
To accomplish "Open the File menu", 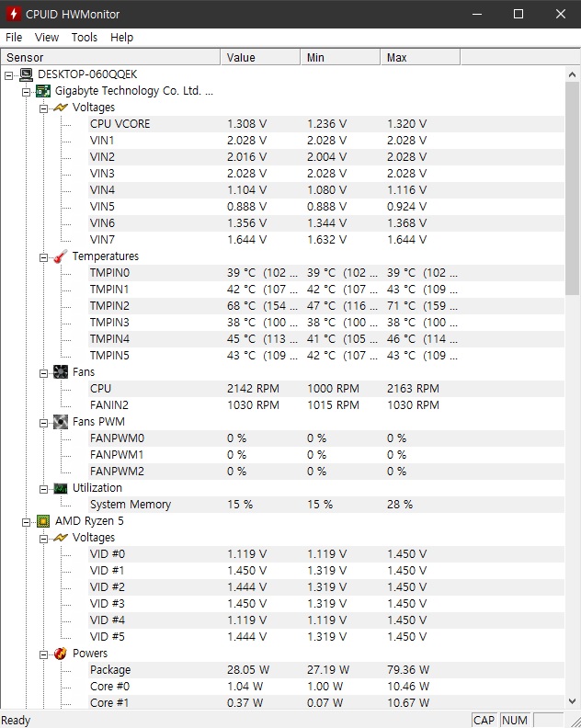I will (14, 38).
